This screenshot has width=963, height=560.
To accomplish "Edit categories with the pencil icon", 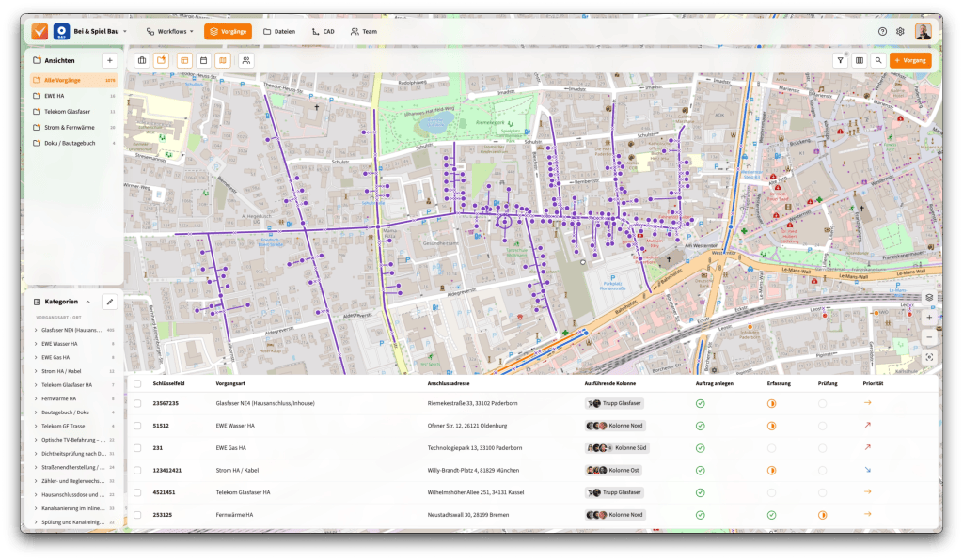I will pos(109,302).
